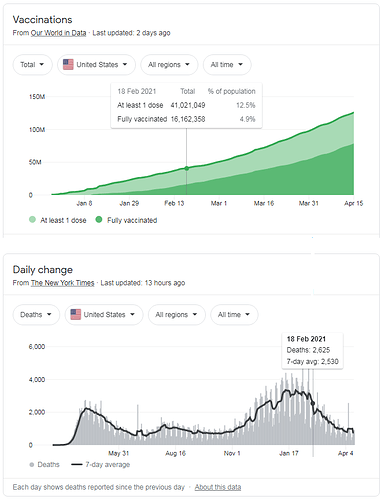
Task: Click the US flag icon in Vaccinations filter
Action: pyautogui.click(x=68, y=64)
